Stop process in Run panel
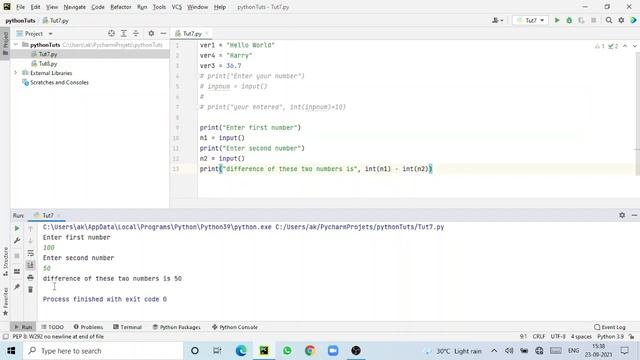 (17, 256)
